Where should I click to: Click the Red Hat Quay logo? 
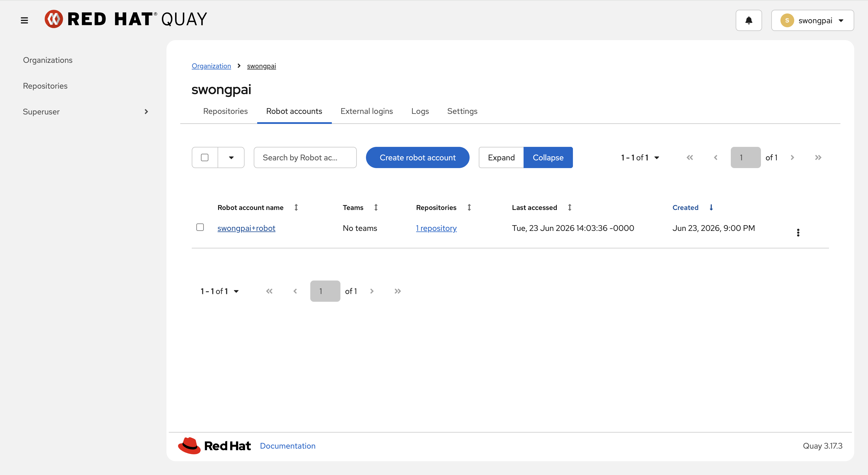point(126,19)
